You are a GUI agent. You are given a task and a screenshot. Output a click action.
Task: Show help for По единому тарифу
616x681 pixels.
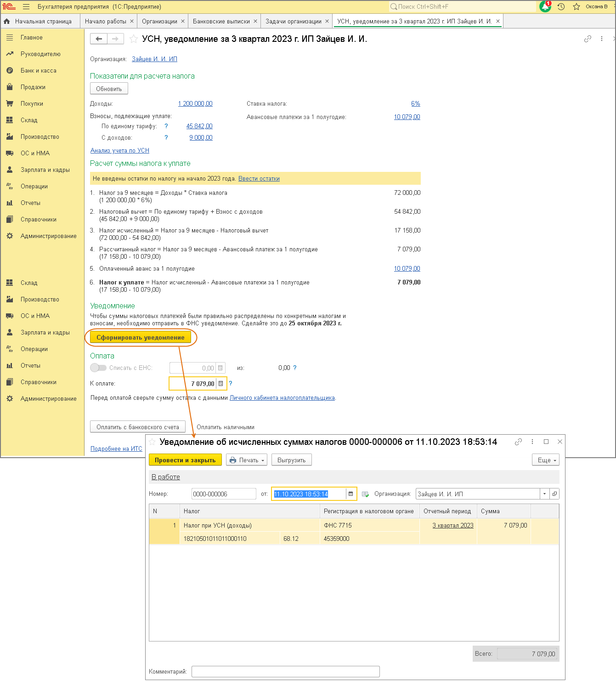[166, 126]
